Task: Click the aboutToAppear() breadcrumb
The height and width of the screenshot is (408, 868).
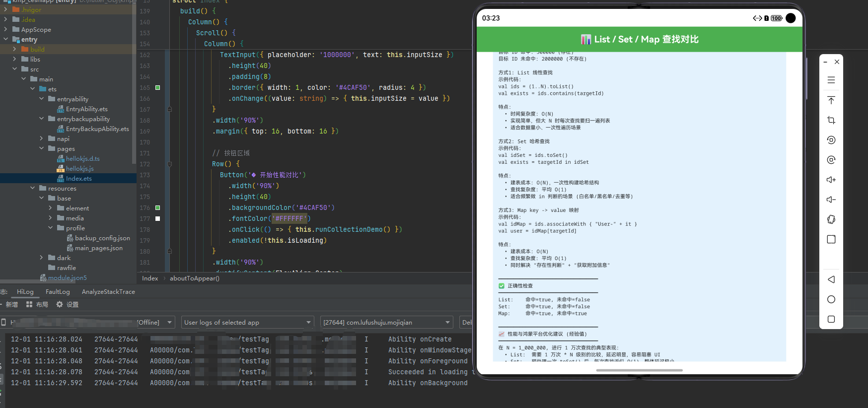Action: click(x=195, y=278)
